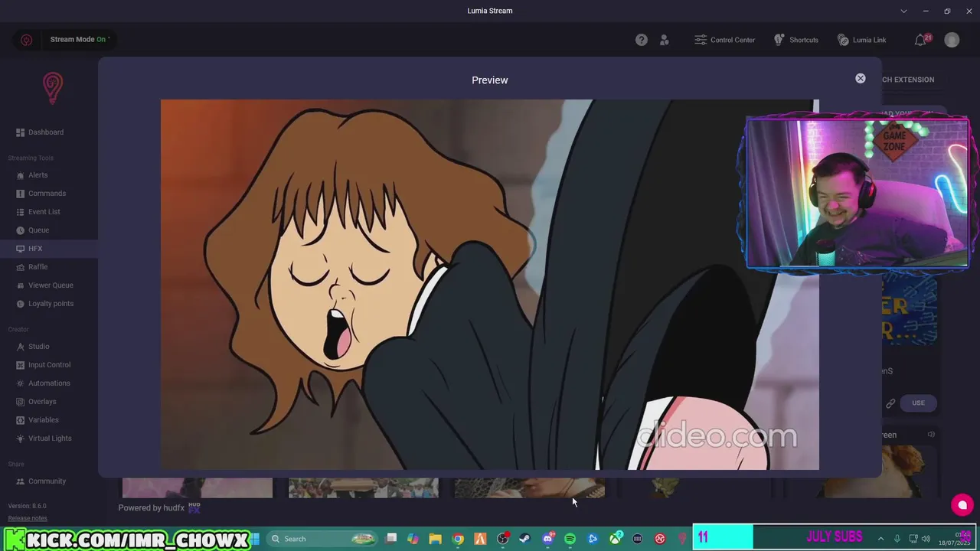
Task: Open Studio under Creator
Action: [38, 347]
